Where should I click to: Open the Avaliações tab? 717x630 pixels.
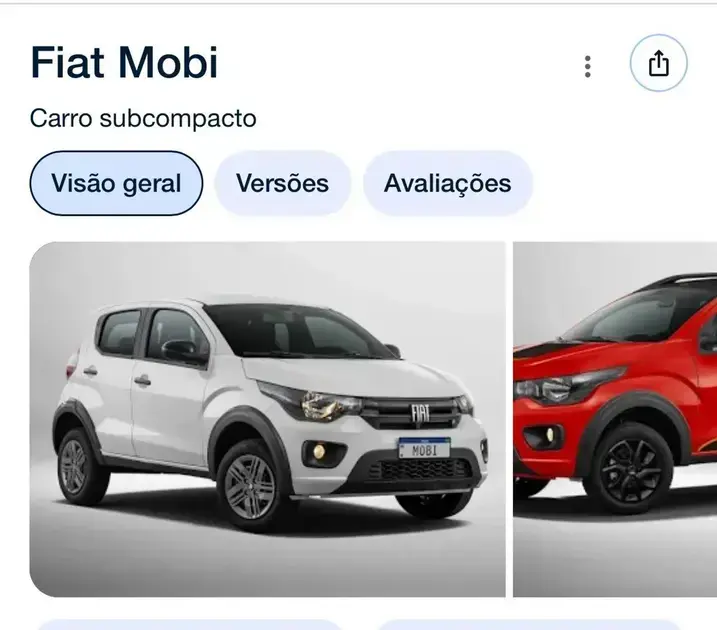pyautogui.click(x=448, y=183)
